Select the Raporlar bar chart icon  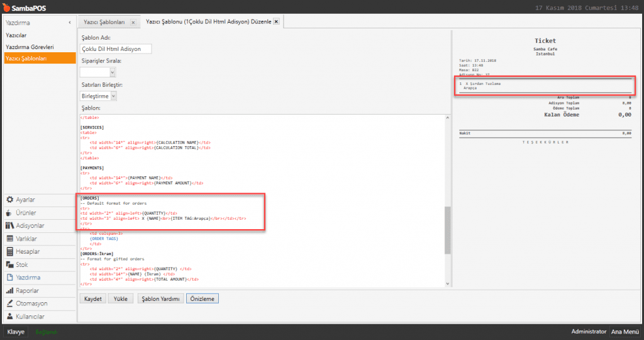click(9, 291)
